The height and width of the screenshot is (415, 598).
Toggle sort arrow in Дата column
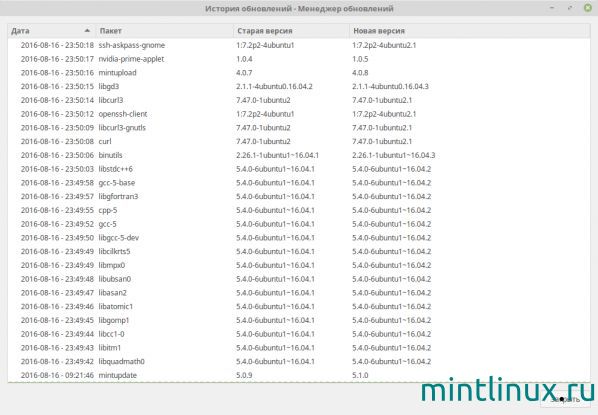87,31
